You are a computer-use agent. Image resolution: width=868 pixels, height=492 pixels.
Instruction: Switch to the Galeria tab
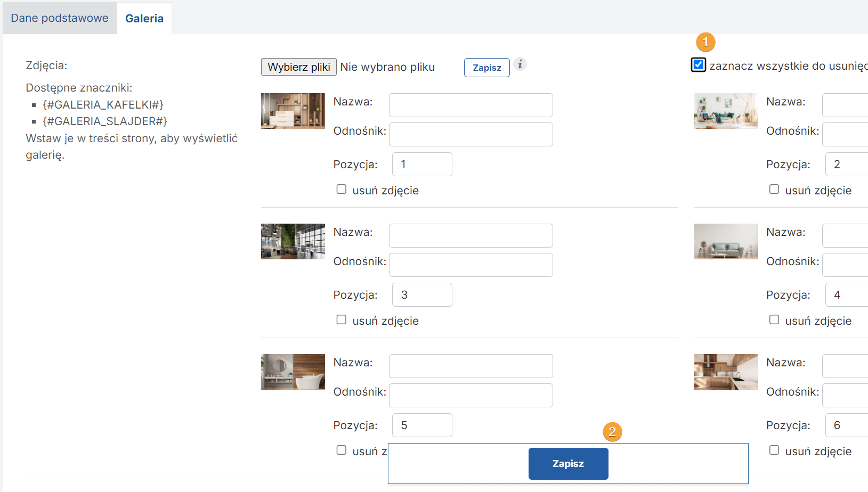point(144,18)
